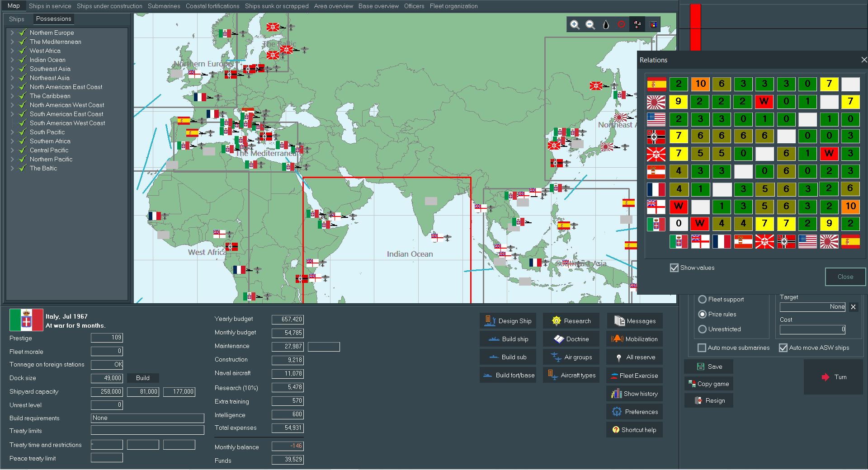The image size is (868, 470).
Task: Expand The Mediterranean tree node
Action: [12, 42]
